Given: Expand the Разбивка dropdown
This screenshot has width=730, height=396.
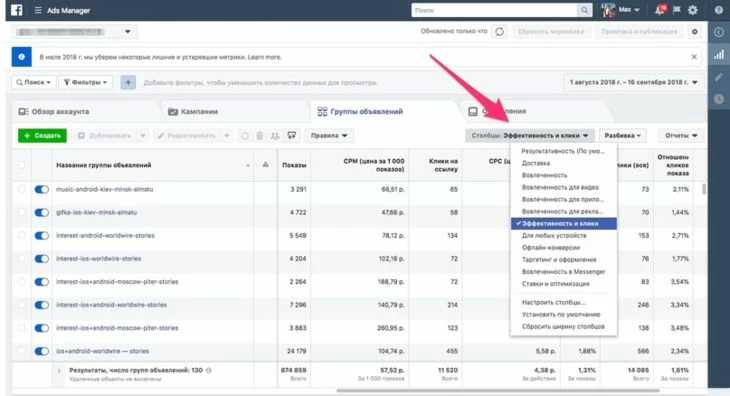Looking at the screenshot, I should coord(622,135).
